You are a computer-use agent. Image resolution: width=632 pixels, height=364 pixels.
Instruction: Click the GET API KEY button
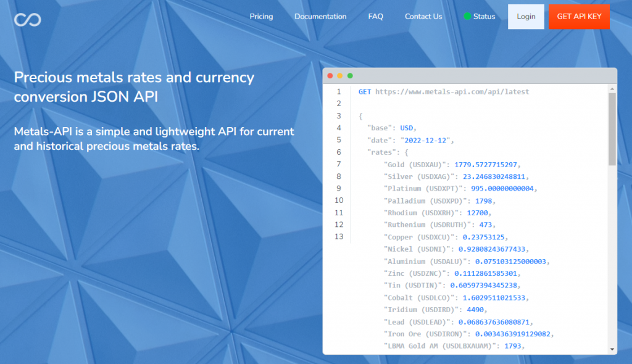pos(579,17)
